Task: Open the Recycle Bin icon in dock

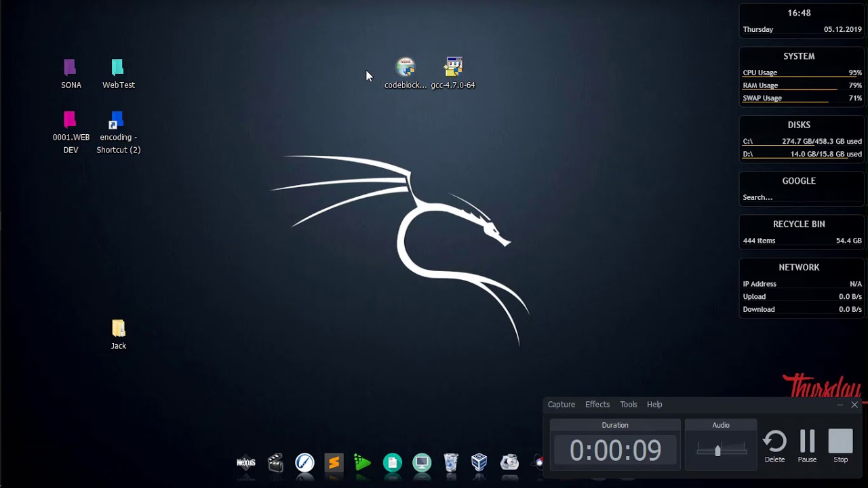Action: 451,462
